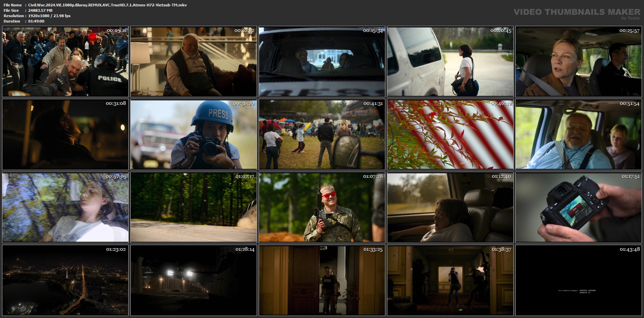Viewport: 644px width, 318px height.
Task: Open the PRESS helmet thumbnail at 00:36:20
Action: pos(194,135)
